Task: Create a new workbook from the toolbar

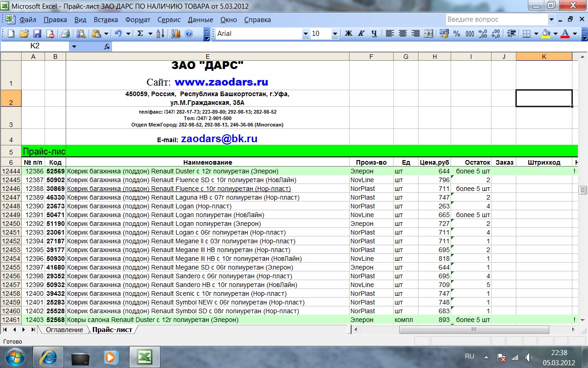Action: click(11, 34)
